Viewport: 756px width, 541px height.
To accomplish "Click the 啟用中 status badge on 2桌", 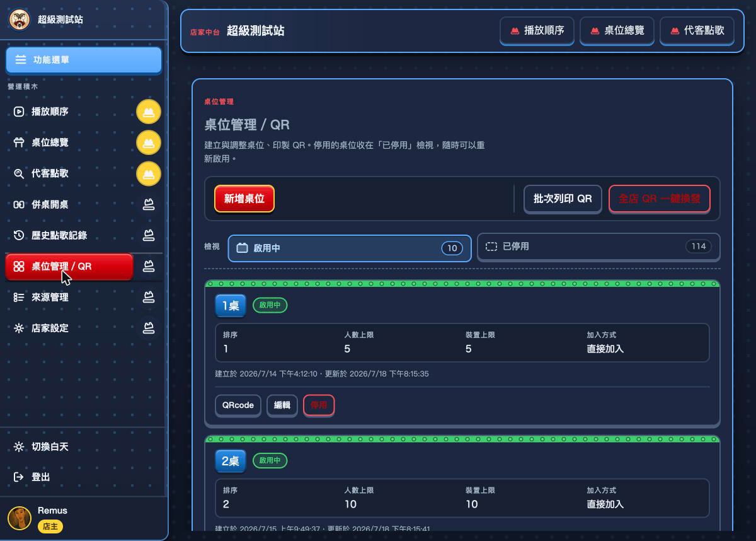I will point(270,460).
